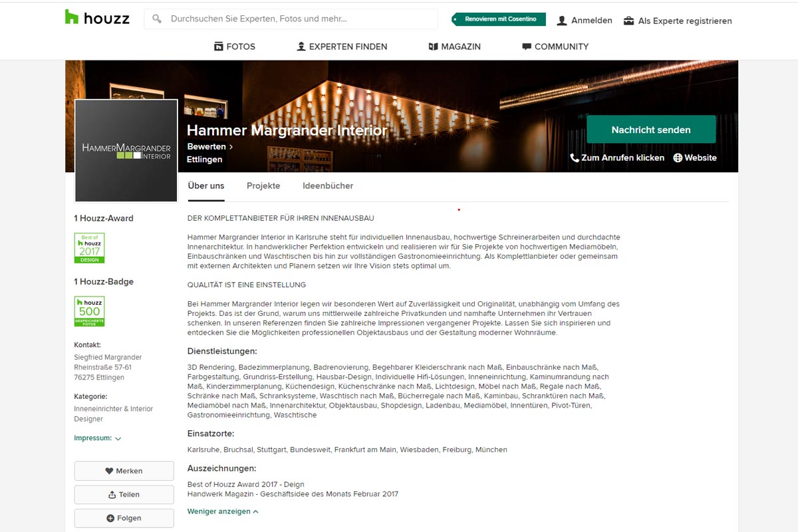The width and height of the screenshot is (798, 532).
Task: Click the phone icon beside Zum Anrufen klicken
Action: (575, 158)
